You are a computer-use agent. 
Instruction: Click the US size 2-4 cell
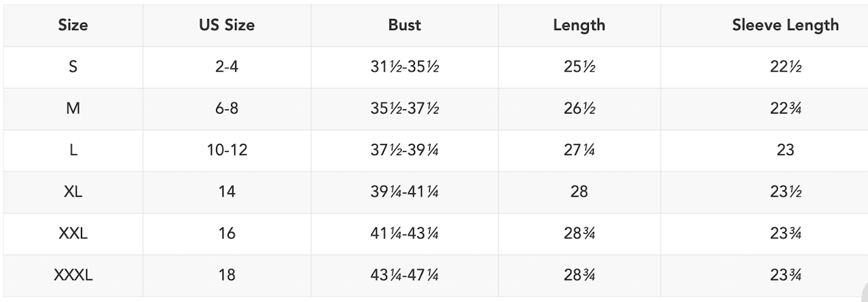(x=227, y=67)
